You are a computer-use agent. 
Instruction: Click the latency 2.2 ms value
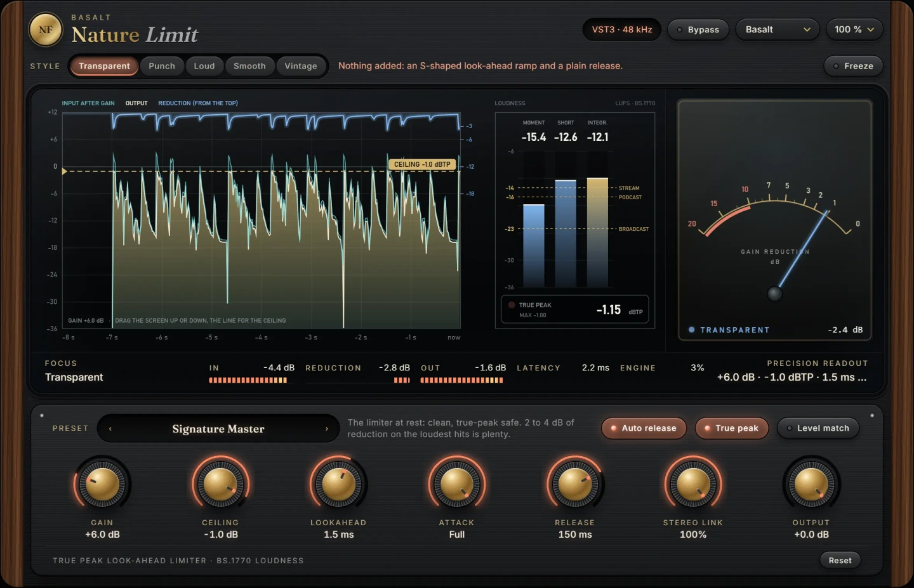595,368
